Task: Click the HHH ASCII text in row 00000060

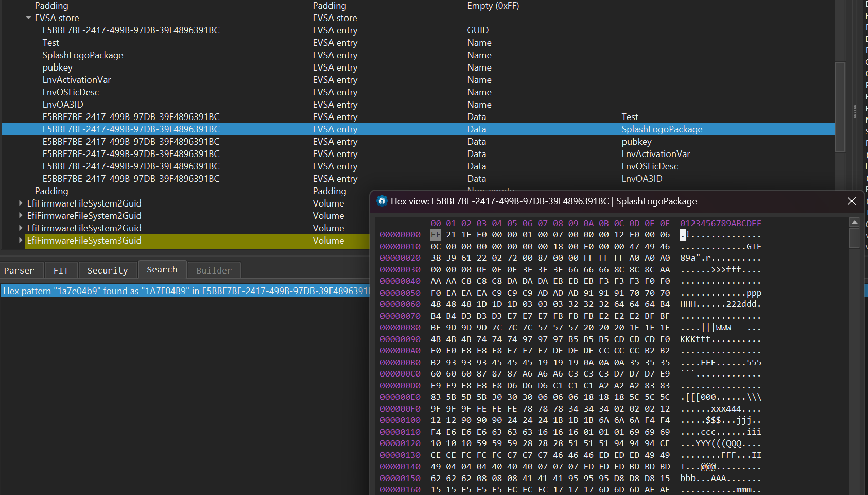Action: (x=688, y=304)
